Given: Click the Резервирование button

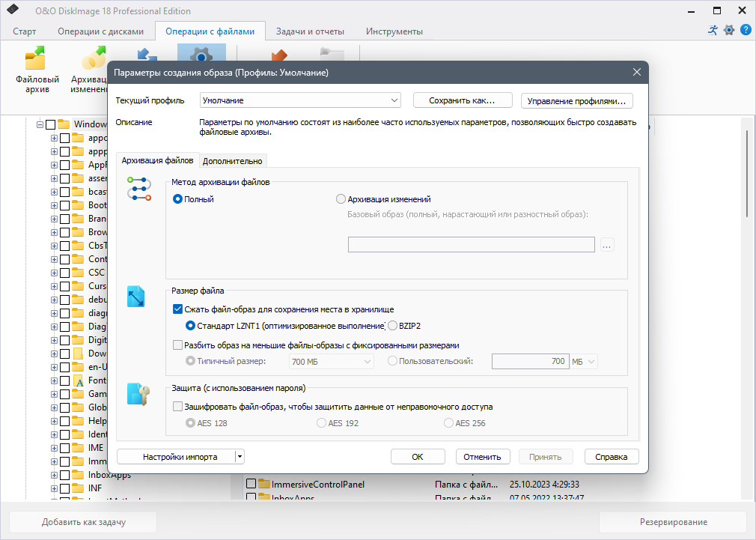Looking at the screenshot, I should pos(673,522).
